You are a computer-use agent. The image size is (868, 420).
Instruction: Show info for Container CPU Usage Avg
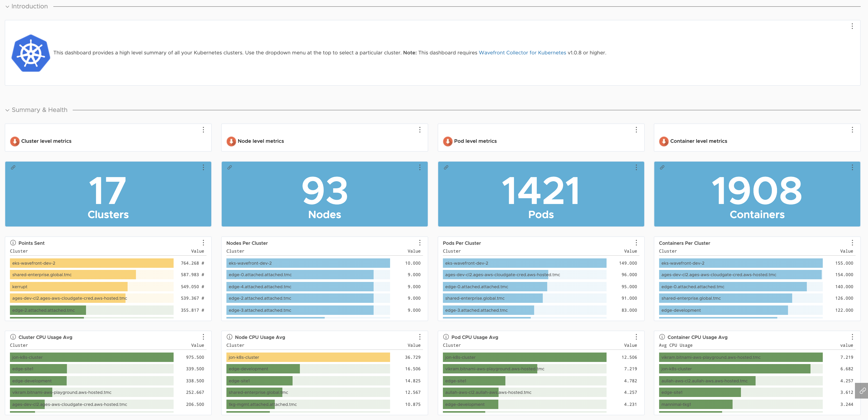coord(662,337)
